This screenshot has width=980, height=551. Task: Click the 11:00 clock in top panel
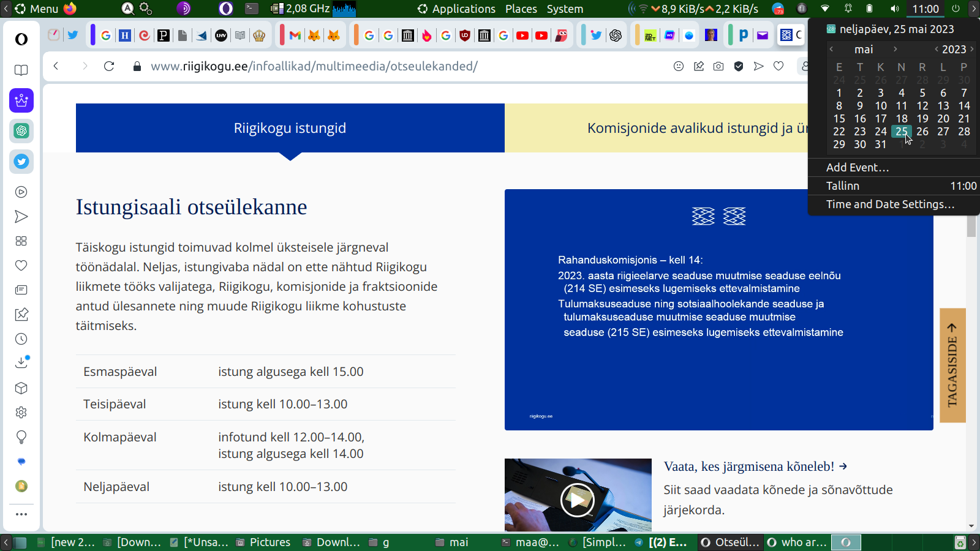(x=925, y=9)
